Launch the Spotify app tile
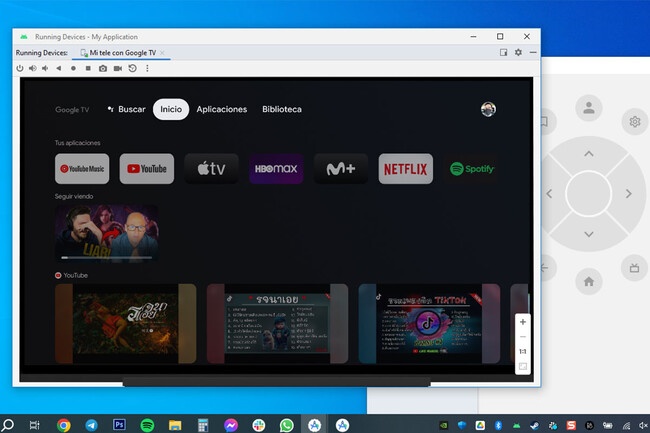650x433 pixels. coord(471,169)
